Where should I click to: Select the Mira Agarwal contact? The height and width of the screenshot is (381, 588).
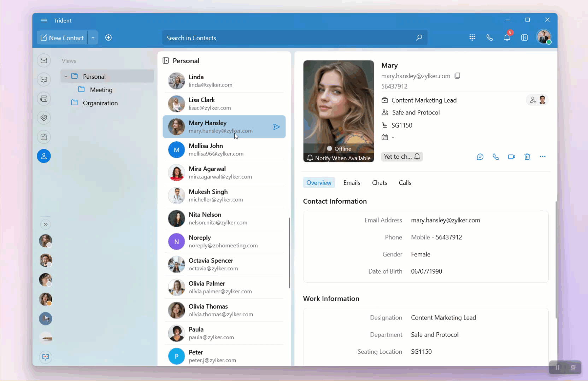click(224, 172)
